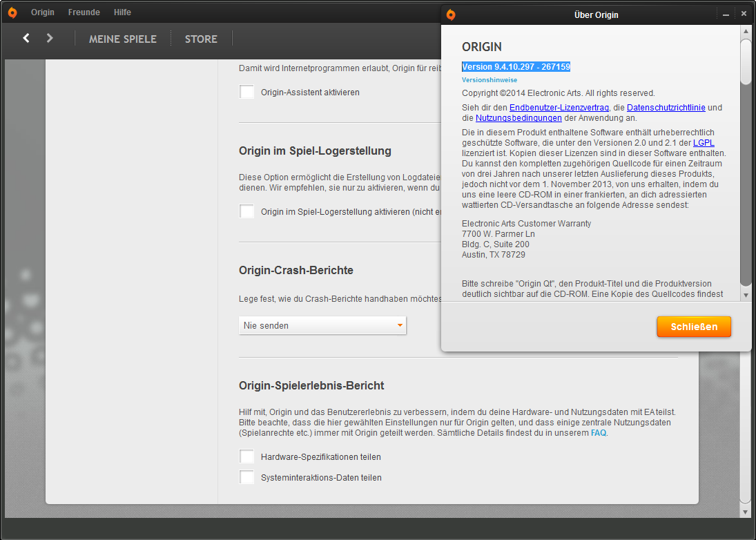
Task: Click the Origin logo icon in main window
Action: click(x=12, y=12)
